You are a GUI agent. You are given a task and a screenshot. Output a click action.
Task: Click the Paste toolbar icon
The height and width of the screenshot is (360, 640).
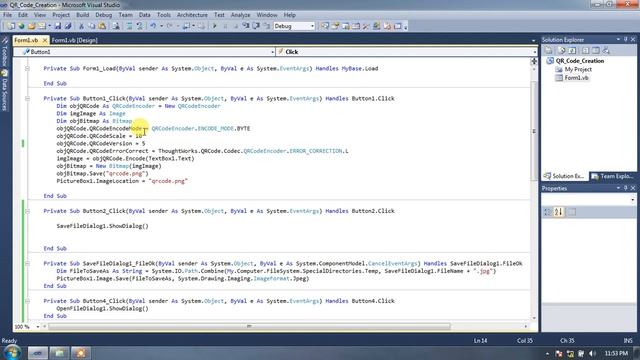pos(102,26)
